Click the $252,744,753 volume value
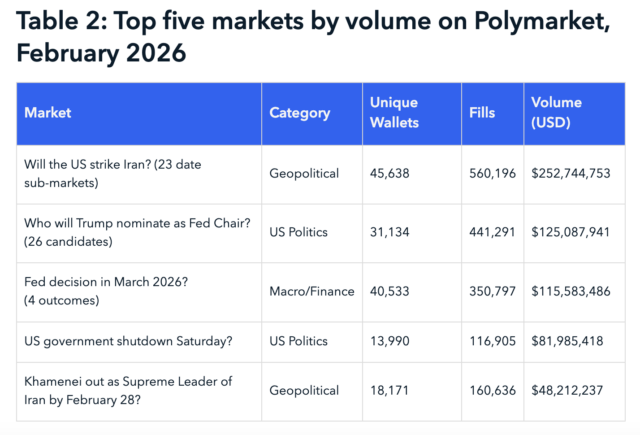This screenshot has height=435, width=640. (571, 173)
